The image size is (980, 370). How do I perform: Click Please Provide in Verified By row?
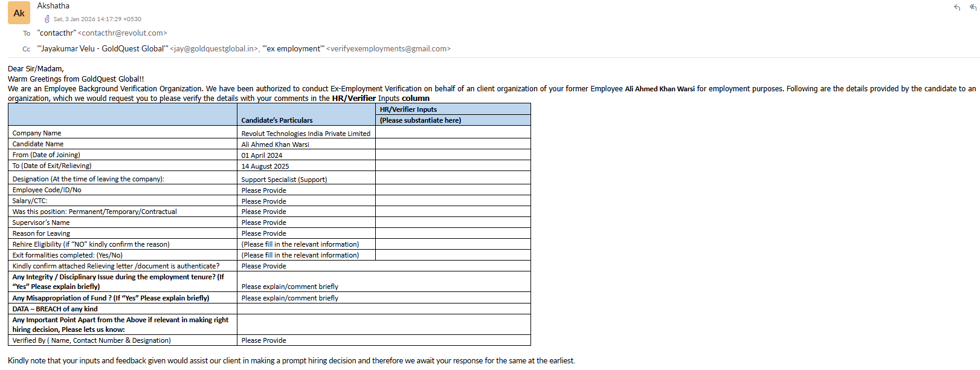263,340
